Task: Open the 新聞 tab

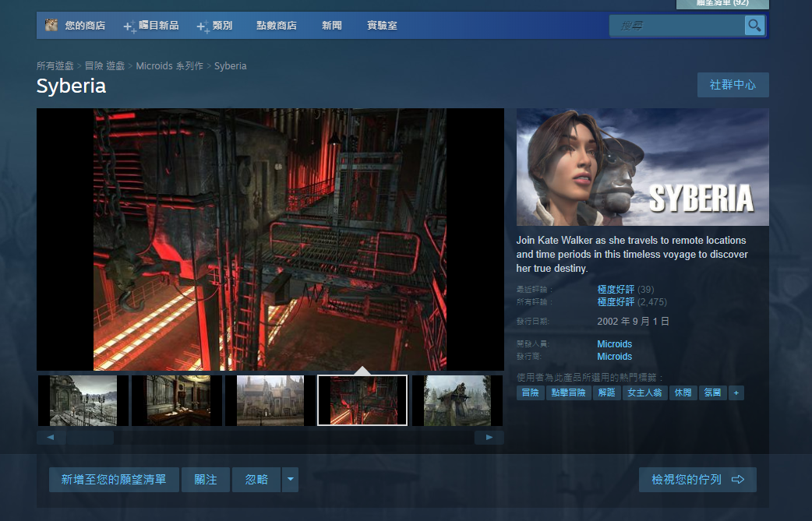Action: point(331,26)
